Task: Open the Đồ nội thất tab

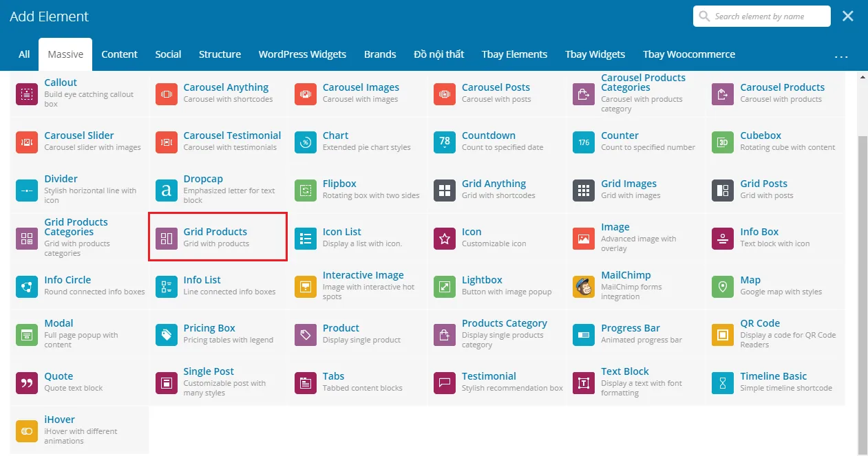Action: coord(439,54)
